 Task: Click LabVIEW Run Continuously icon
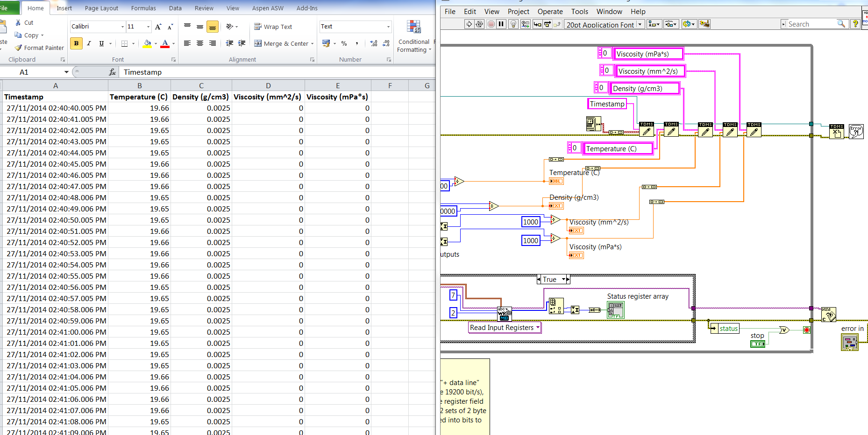pos(479,24)
